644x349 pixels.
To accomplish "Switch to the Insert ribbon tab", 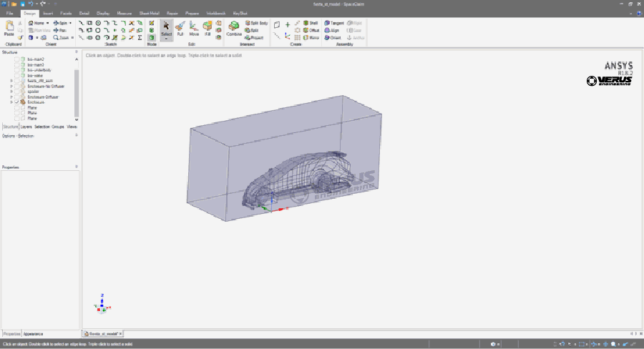I will (x=48, y=13).
